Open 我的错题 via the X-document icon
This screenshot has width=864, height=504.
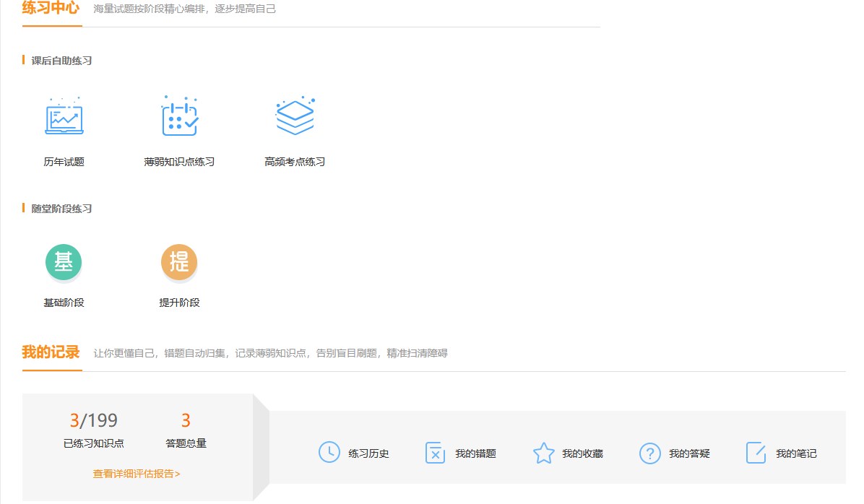pyautogui.click(x=435, y=452)
